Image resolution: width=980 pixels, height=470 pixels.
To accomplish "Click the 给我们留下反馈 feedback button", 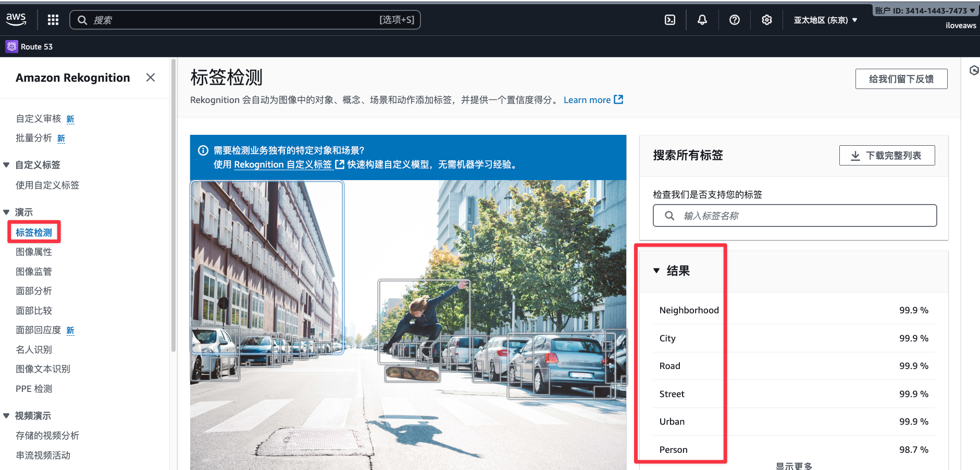I will 901,79.
